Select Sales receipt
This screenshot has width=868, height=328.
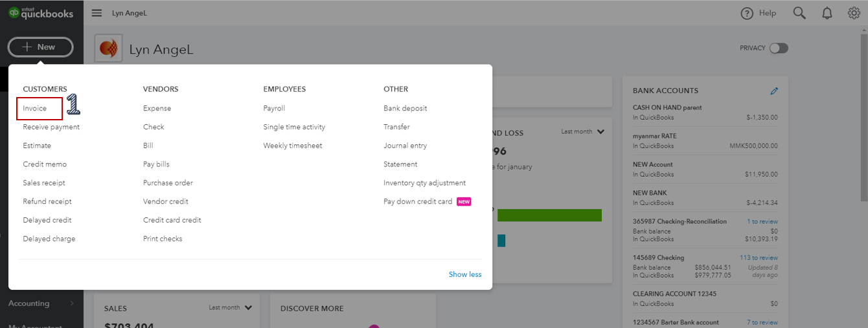coord(44,183)
